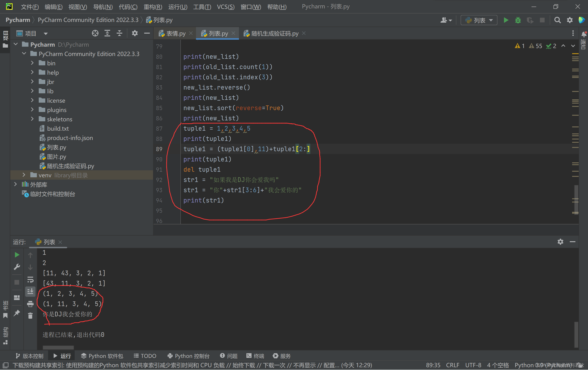Open Search Everywhere magnifier icon

pos(557,20)
